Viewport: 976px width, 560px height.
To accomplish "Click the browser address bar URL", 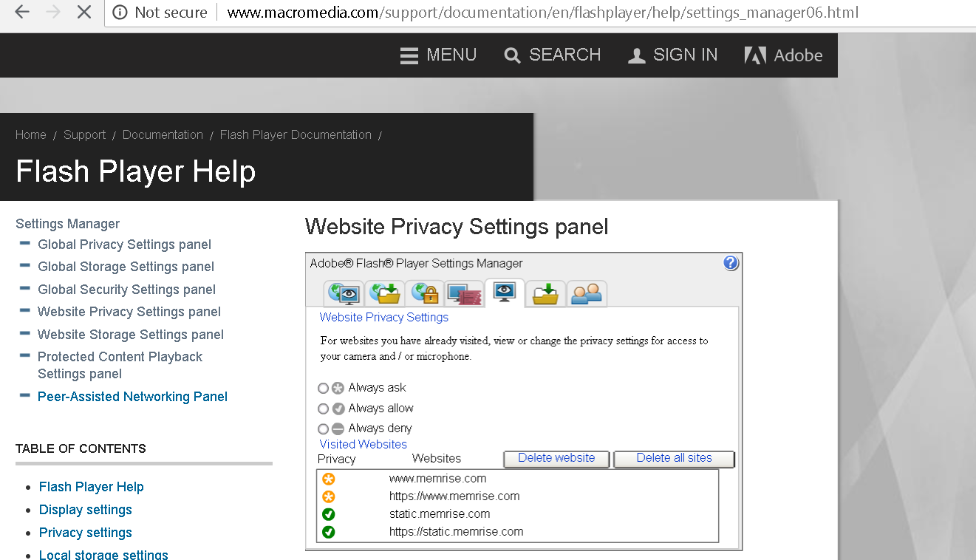I will [543, 13].
